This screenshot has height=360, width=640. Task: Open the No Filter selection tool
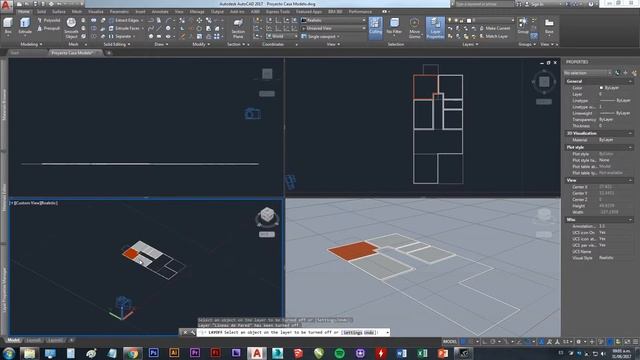click(x=394, y=28)
